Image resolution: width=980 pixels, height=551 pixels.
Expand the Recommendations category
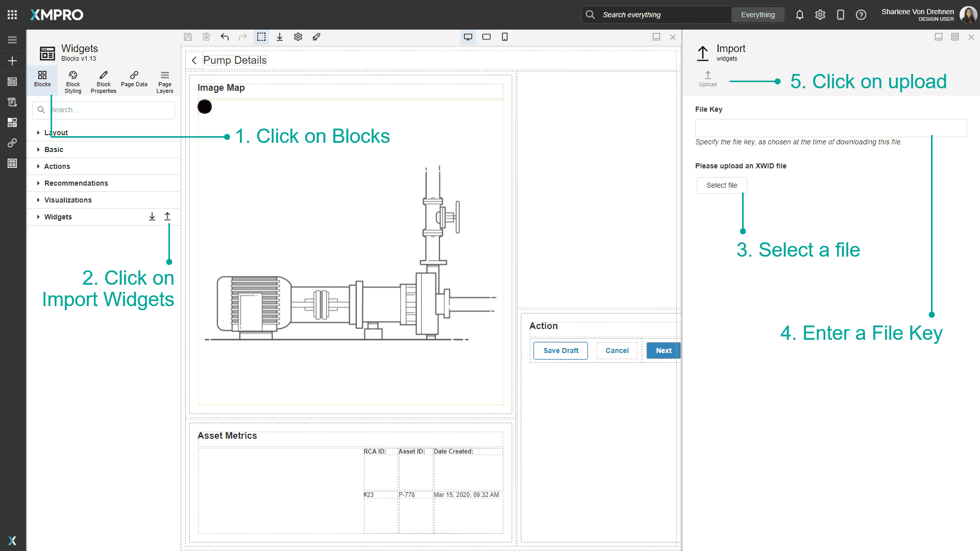point(104,183)
